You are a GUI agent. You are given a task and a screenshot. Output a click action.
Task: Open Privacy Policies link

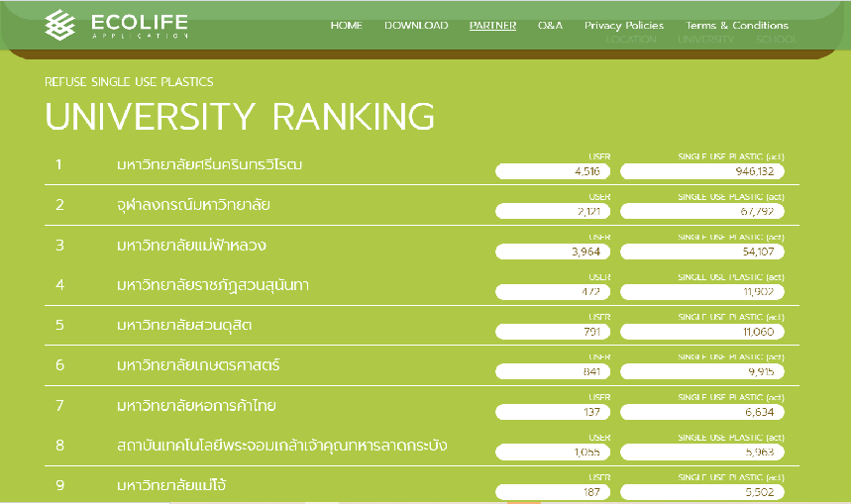[624, 26]
